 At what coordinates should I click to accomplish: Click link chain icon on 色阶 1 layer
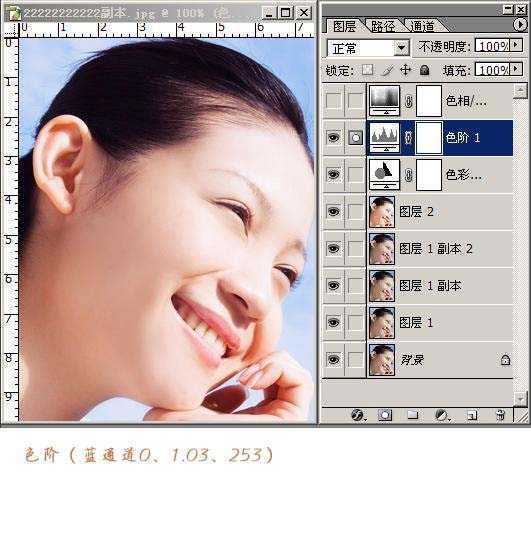(408, 138)
